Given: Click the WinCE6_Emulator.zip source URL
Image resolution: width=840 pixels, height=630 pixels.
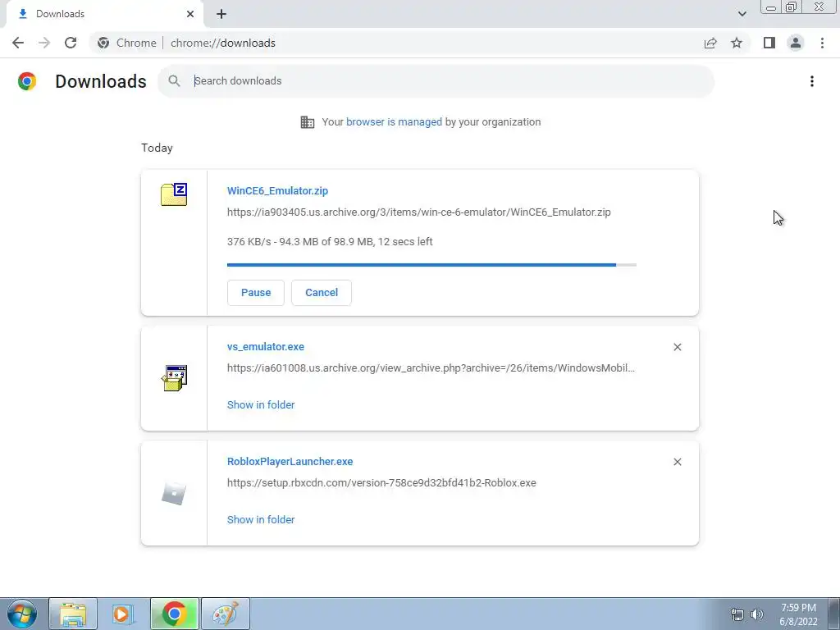Looking at the screenshot, I should tap(419, 212).
